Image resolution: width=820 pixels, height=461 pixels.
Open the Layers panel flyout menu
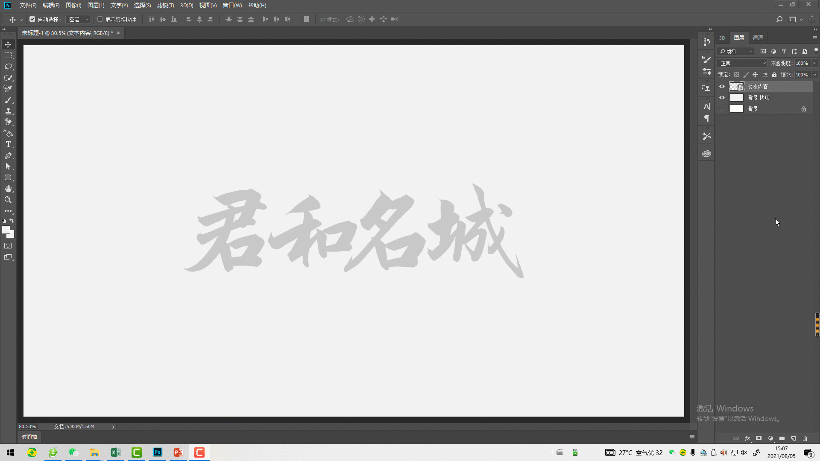[815, 37]
